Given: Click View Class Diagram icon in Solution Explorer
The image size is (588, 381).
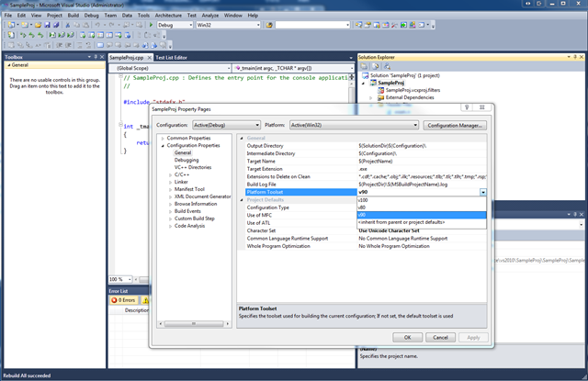Looking at the screenshot, I should tap(387, 66).
